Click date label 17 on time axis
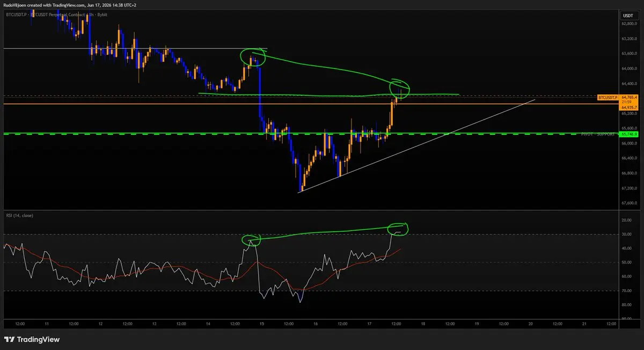 tap(369, 324)
